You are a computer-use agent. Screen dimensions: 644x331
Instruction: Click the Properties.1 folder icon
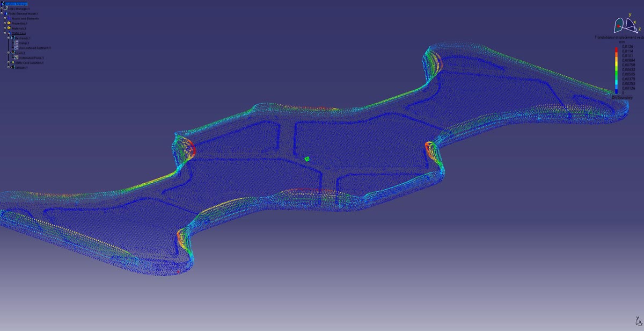click(9, 23)
